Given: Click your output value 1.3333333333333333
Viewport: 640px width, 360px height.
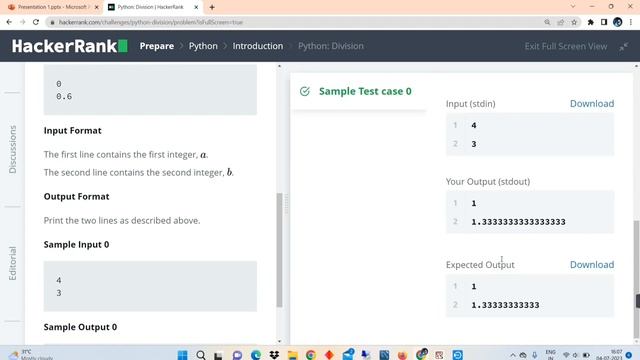Looking at the screenshot, I should [518, 222].
